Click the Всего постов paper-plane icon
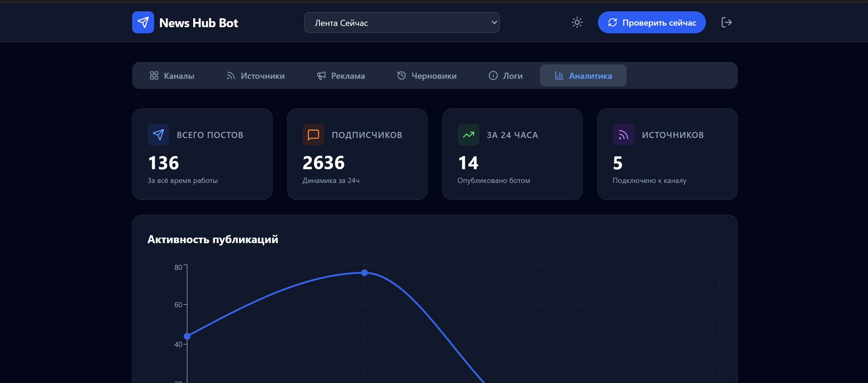Image resolution: width=868 pixels, height=383 pixels. [158, 135]
